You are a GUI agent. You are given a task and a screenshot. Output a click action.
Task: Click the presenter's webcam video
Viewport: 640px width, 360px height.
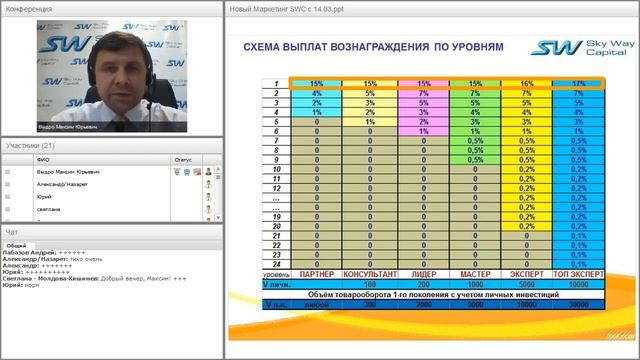pos(112,76)
